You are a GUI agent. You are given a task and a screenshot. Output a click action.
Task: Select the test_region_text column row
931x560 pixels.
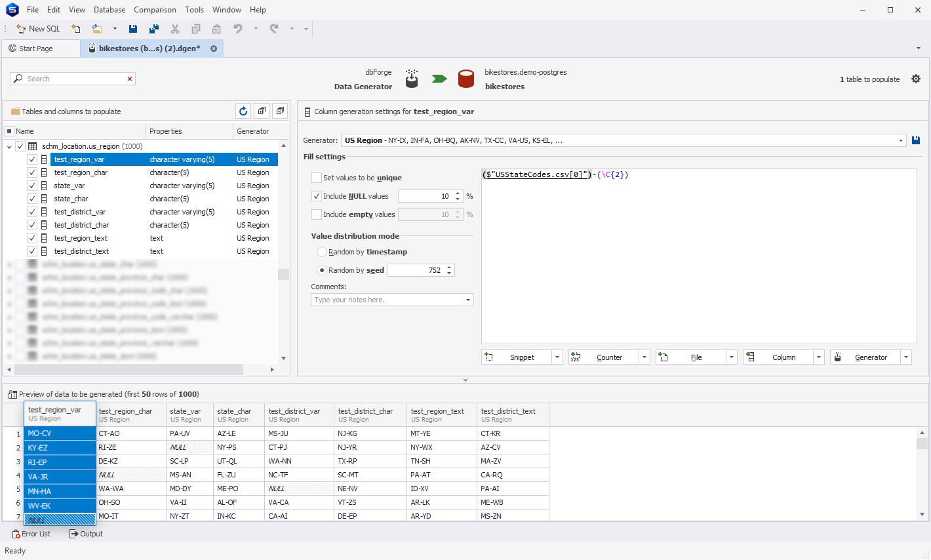tap(164, 238)
